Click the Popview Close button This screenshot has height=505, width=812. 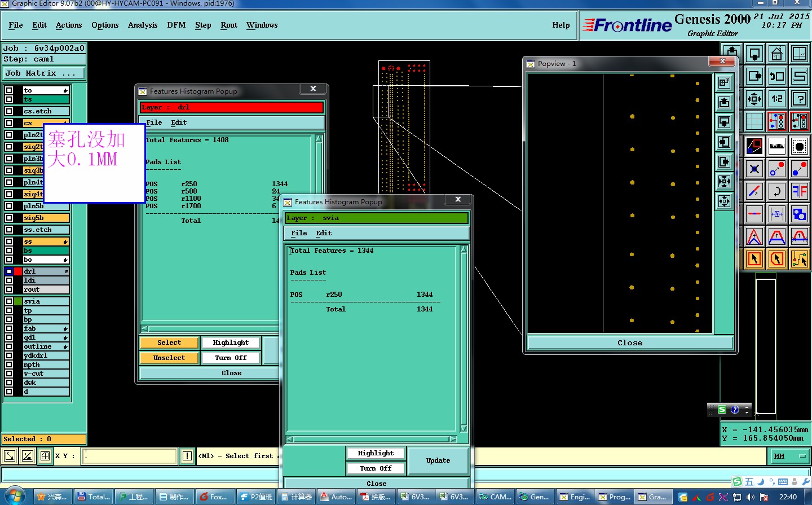630,342
